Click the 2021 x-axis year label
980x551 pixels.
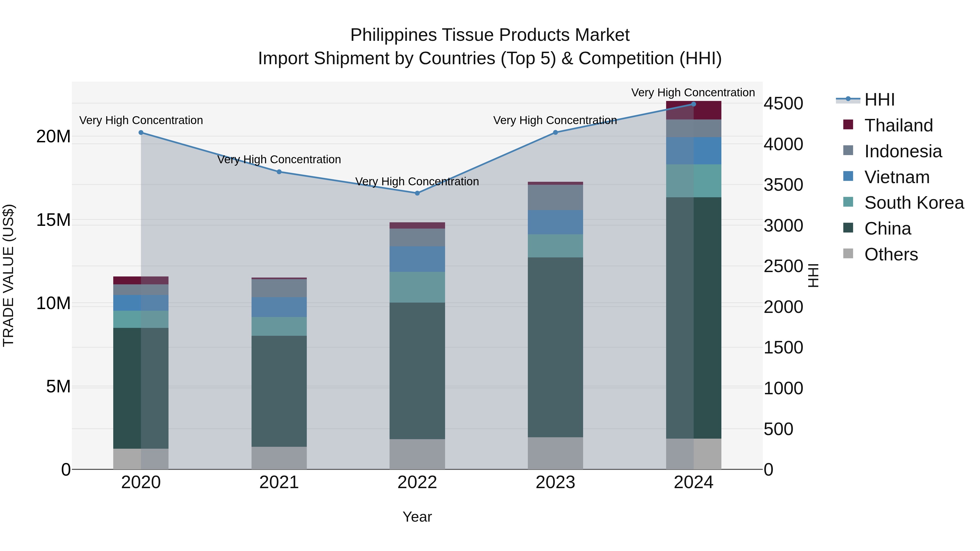[x=279, y=482]
